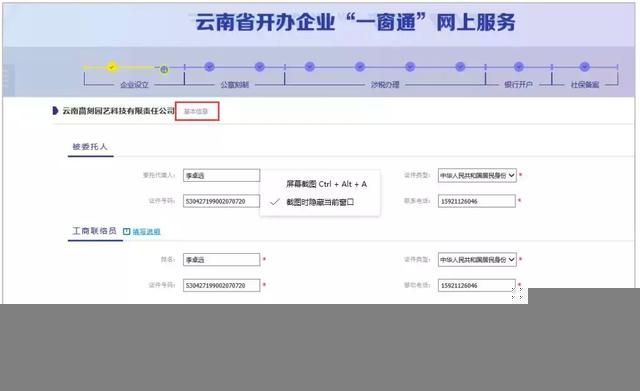Click the 被委托人 联系电话 input field
Viewport: 640px width, 391px height.
(x=477, y=201)
